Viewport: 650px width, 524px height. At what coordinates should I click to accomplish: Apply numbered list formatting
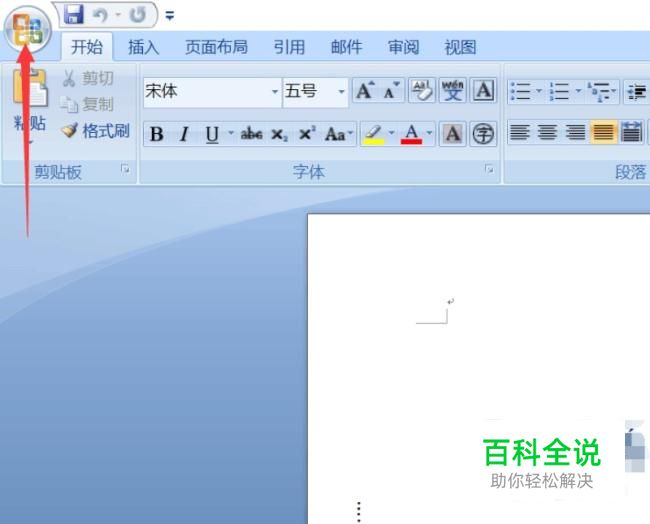tap(560, 91)
